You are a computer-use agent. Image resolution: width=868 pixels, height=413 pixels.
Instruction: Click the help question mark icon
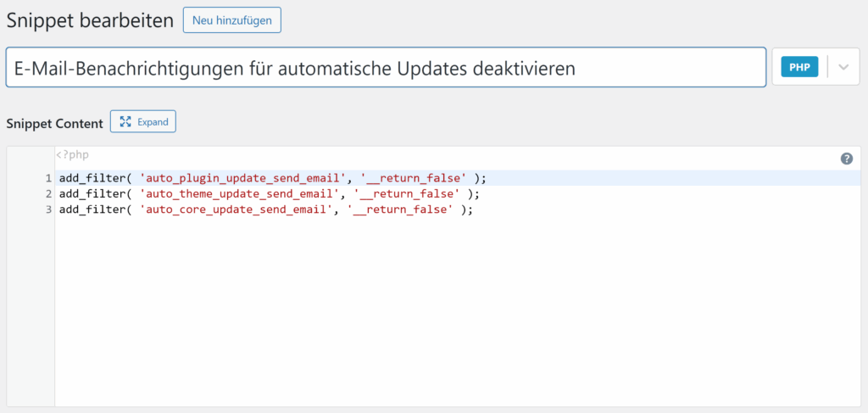tap(846, 159)
